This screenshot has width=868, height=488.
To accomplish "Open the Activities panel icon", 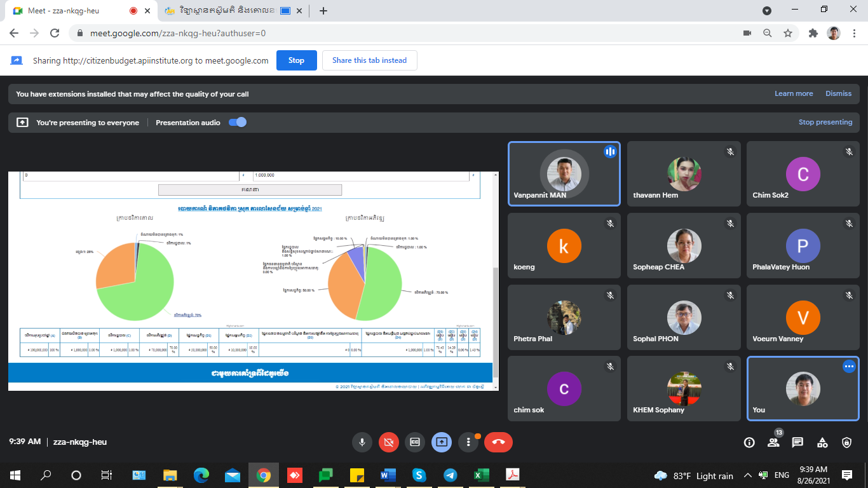I will [x=822, y=442].
